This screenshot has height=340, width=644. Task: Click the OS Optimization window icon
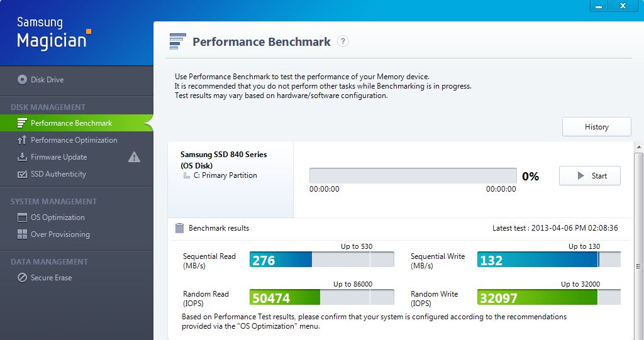(x=23, y=217)
